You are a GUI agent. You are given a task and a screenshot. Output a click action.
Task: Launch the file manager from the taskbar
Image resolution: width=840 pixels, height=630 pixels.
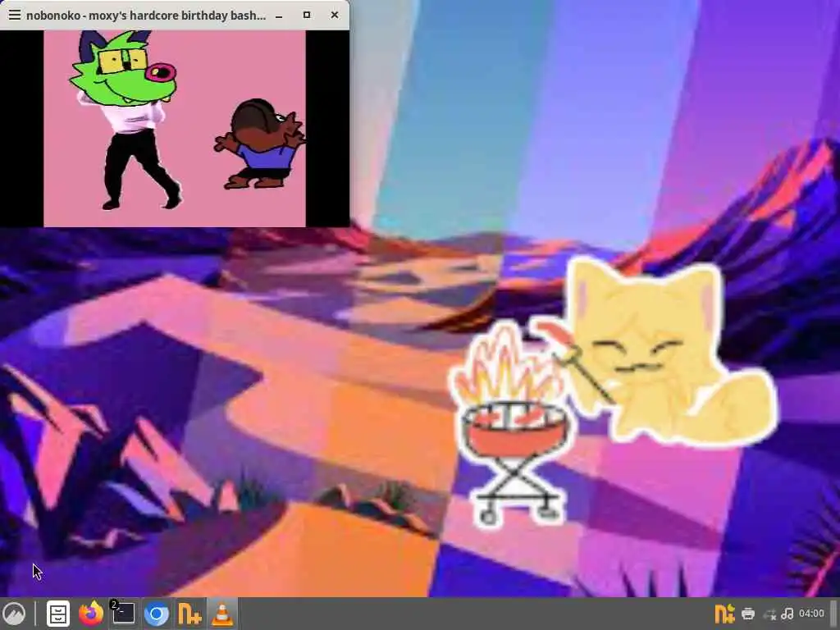(x=58, y=614)
